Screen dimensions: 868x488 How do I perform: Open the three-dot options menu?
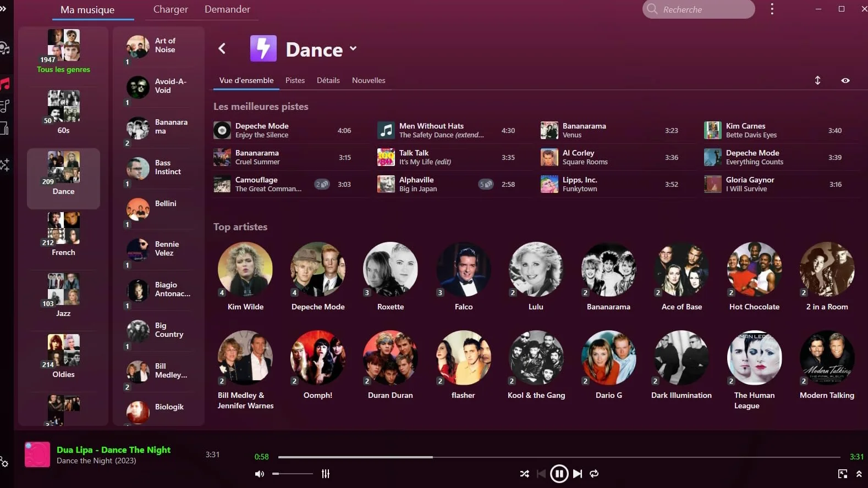pyautogui.click(x=772, y=9)
